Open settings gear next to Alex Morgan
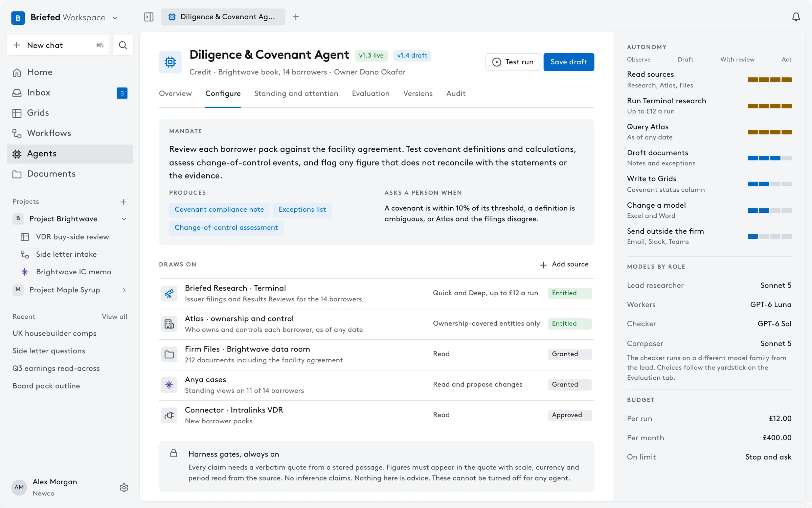 coord(124,487)
